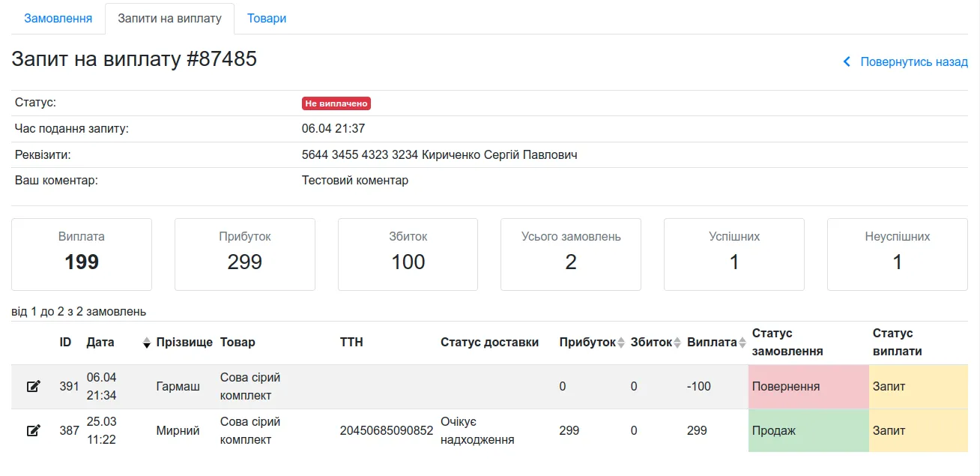The image size is (980, 476).
Task: Click the Статус доставки column header
Action: pos(489,343)
